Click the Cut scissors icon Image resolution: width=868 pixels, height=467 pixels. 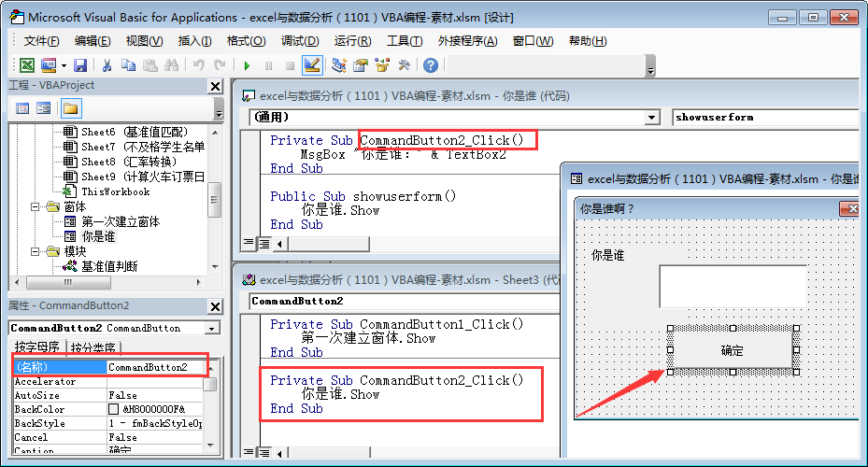click(x=107, y=65)
